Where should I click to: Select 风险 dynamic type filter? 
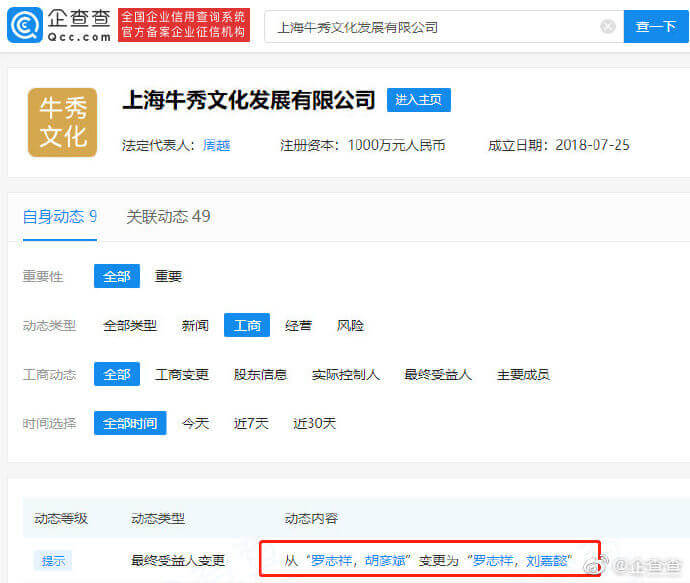(x=350, y=325)
